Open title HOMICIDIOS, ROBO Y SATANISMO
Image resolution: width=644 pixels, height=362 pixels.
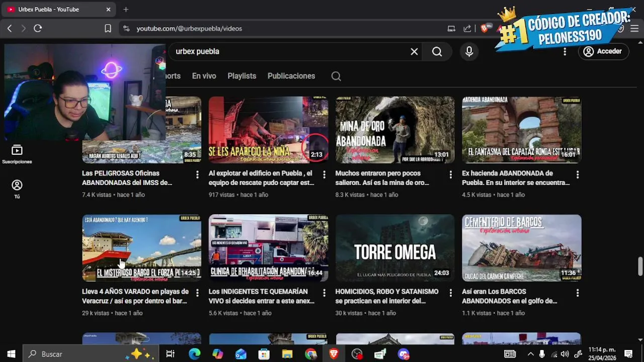(x=386, y=296)
